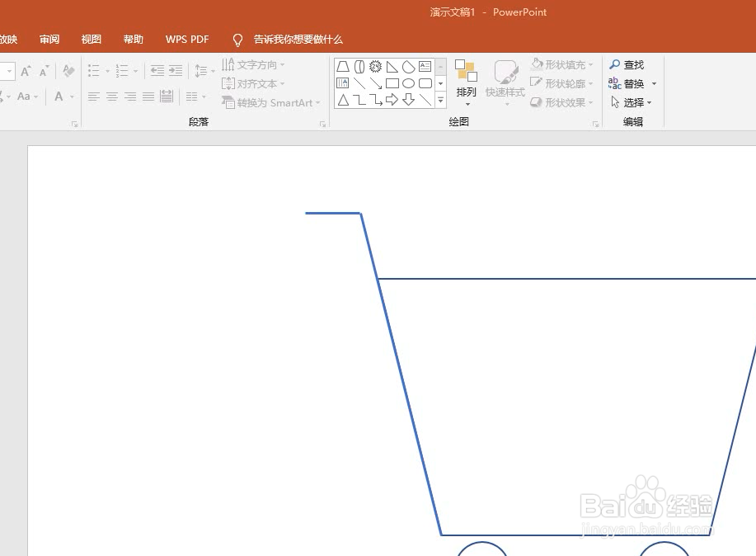This screenshot has height=556, width=756.
Task: Click the 替换 replace button
Action: [627, 83]
